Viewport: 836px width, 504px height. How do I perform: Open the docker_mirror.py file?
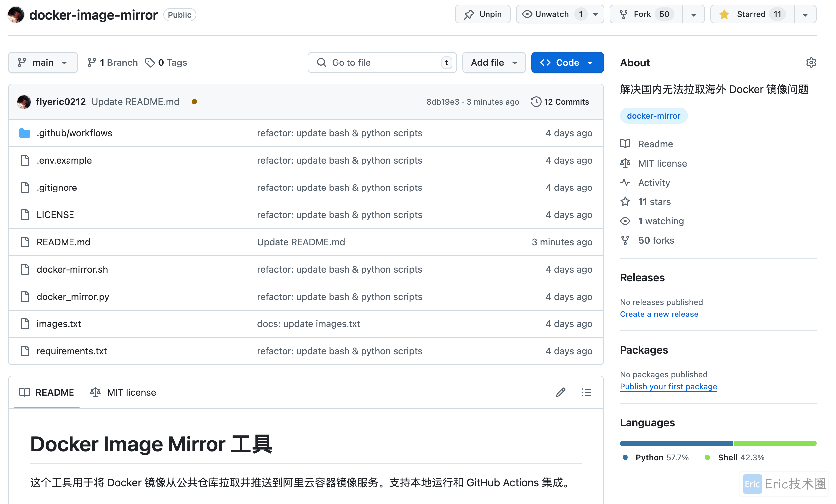73,297
